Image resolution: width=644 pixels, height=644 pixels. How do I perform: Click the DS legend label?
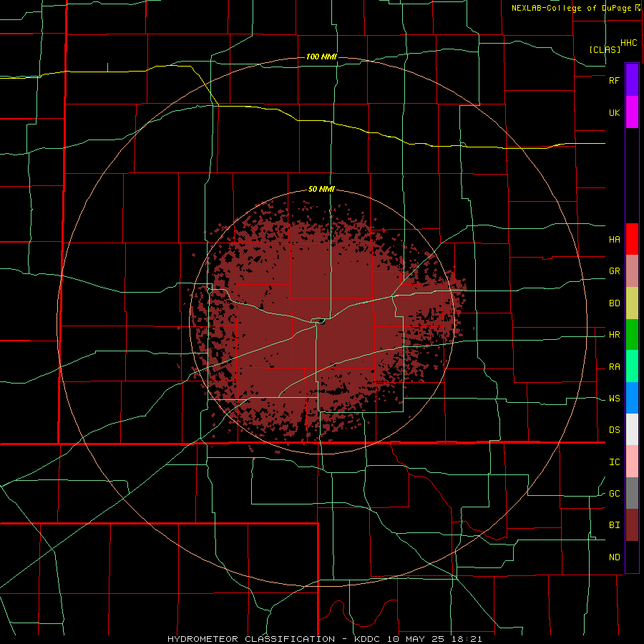[x=614, y=430]
